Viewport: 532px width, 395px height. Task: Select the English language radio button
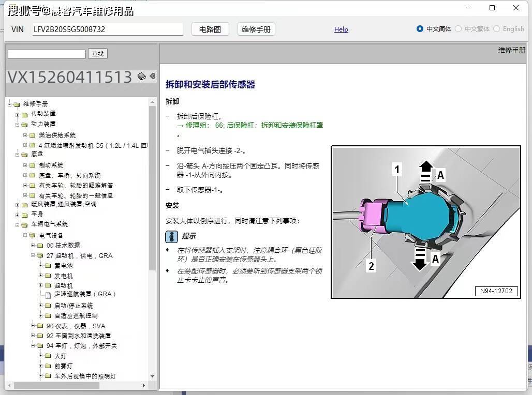point(498,29)
